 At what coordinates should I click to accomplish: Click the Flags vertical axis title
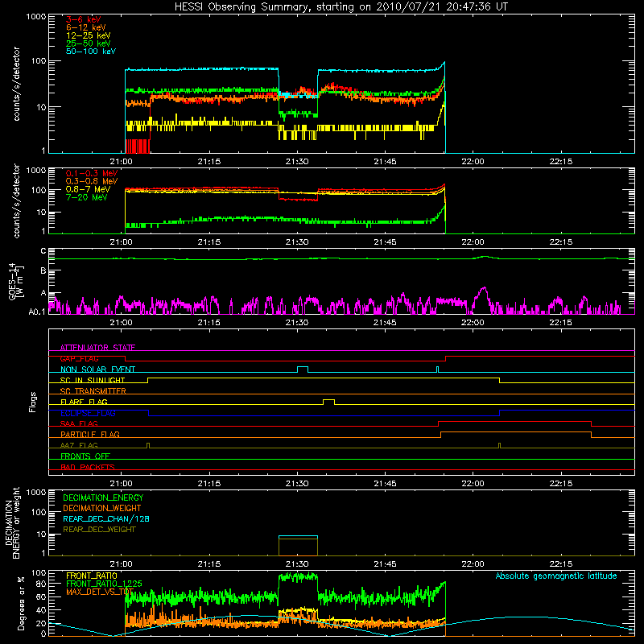(x=33, y=402)
